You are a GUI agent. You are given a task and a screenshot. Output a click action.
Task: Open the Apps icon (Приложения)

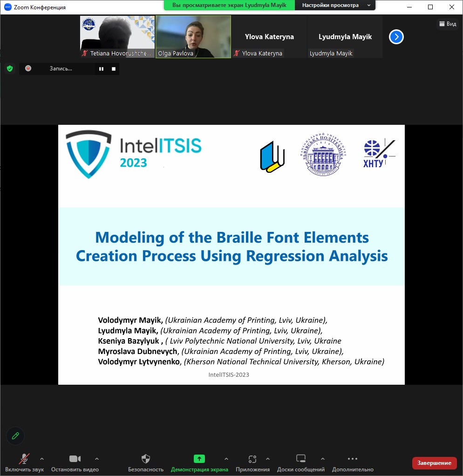(x=252, y=459)
